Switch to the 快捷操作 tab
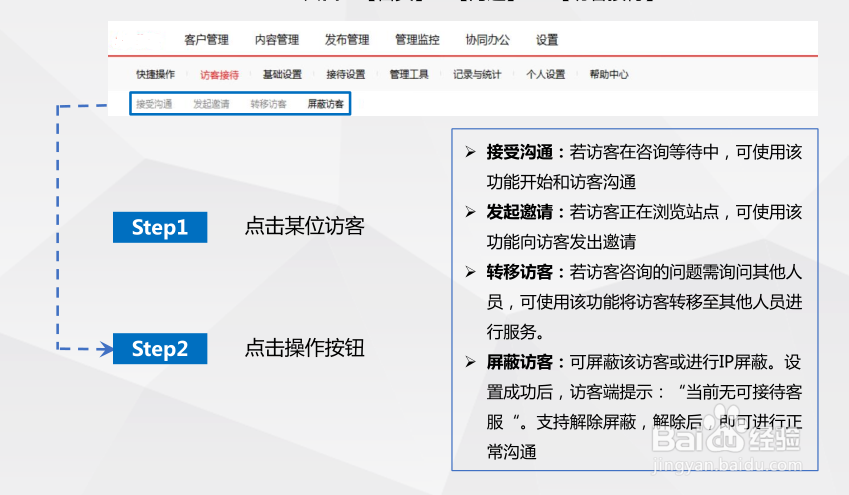The width and height of the screenshot is (849, 495). tap(155, 74)
